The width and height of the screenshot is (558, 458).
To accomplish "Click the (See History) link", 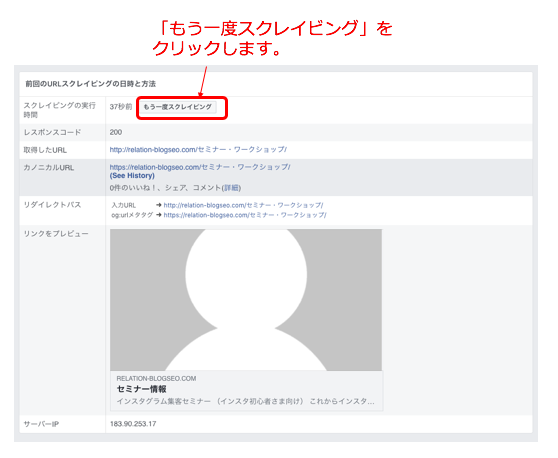I will [132, 176].
